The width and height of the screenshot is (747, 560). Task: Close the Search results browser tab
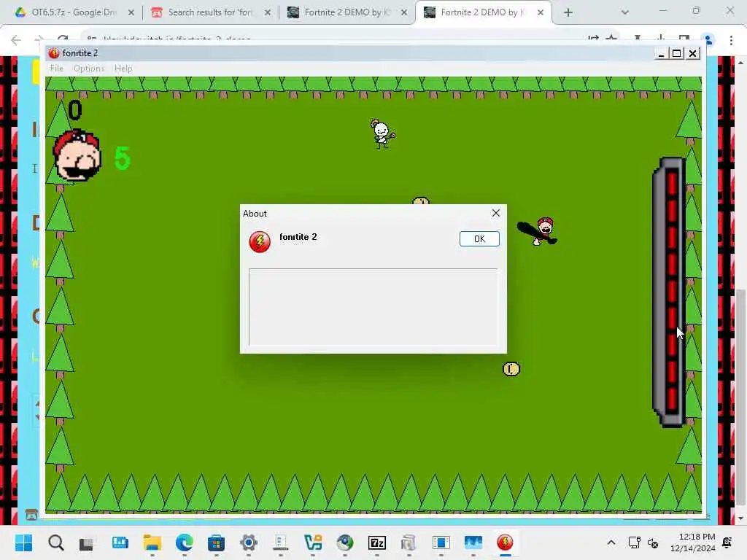(268, 12)
